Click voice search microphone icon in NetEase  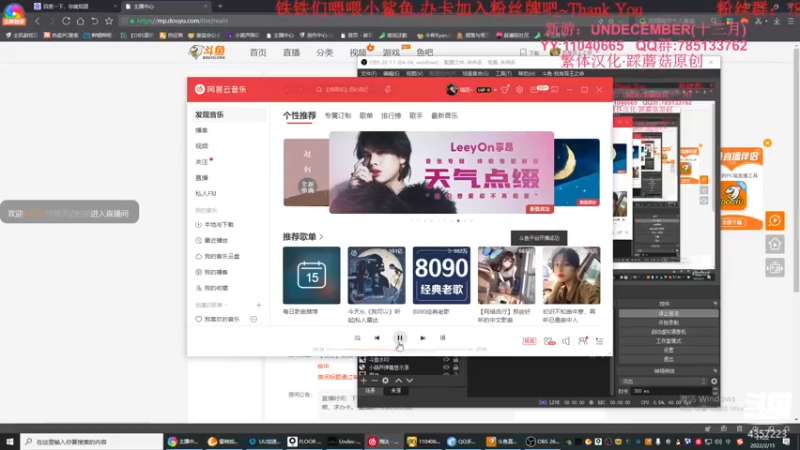pos(388,89)
